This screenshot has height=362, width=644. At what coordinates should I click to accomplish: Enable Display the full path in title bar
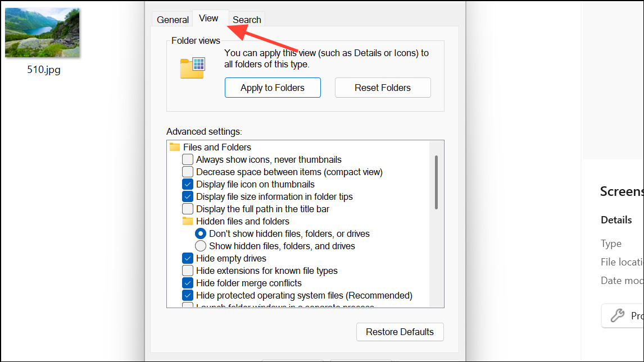(x=188, y=209)
